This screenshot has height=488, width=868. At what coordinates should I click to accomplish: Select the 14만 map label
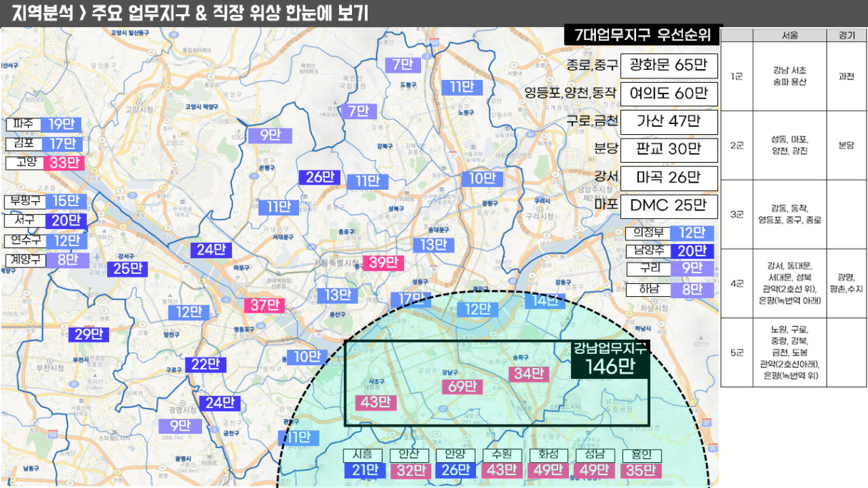point(545,300)
